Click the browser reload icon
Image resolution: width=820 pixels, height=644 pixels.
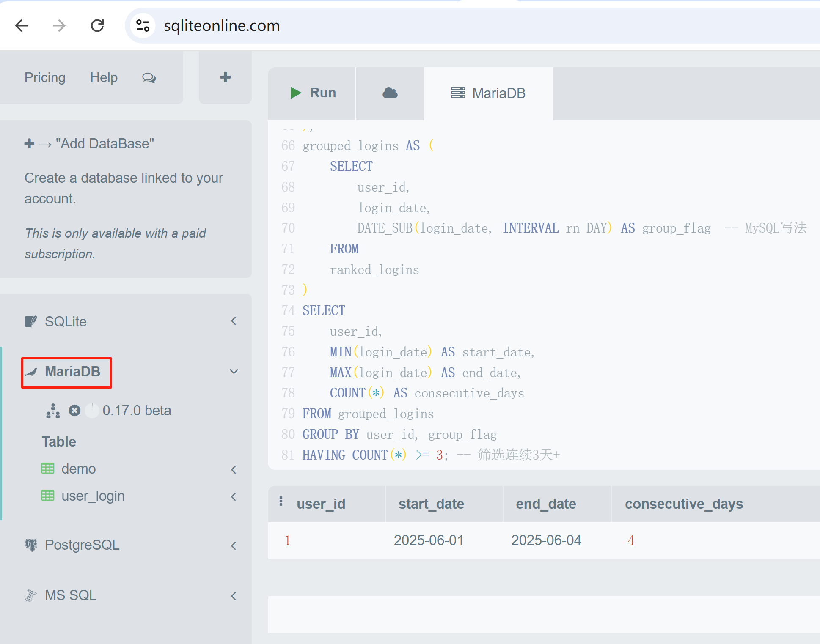(x=97, y=26)
